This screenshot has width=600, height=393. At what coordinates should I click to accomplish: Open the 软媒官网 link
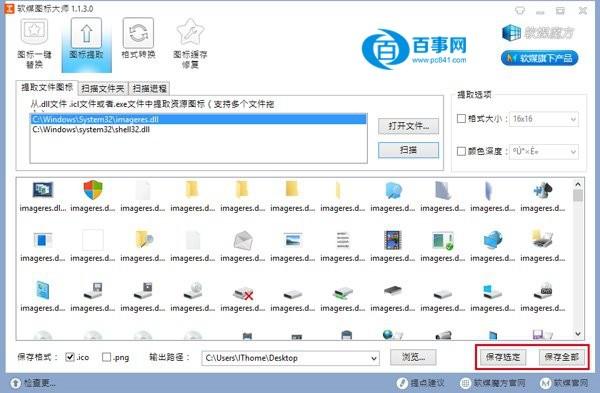pyautogui.click(x=564, y=383)
